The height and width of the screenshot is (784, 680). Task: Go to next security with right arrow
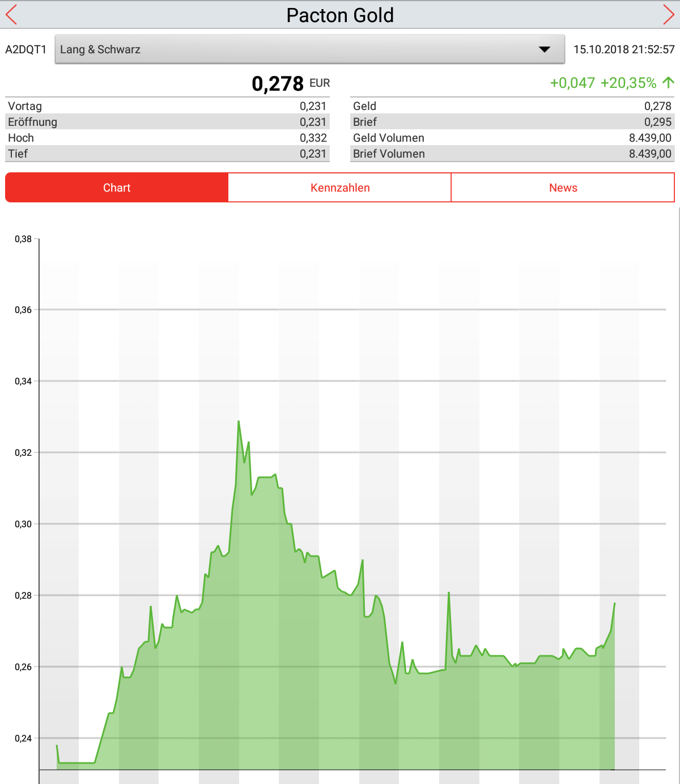point(668,15)
